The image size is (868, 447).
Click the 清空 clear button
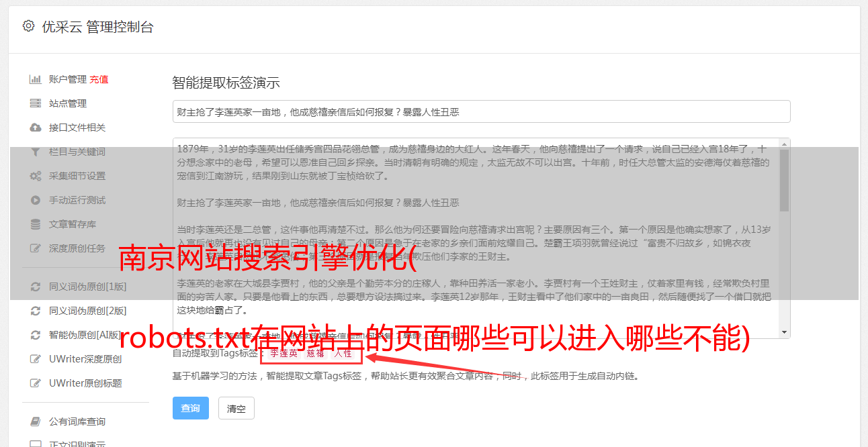tap(236, 408)
